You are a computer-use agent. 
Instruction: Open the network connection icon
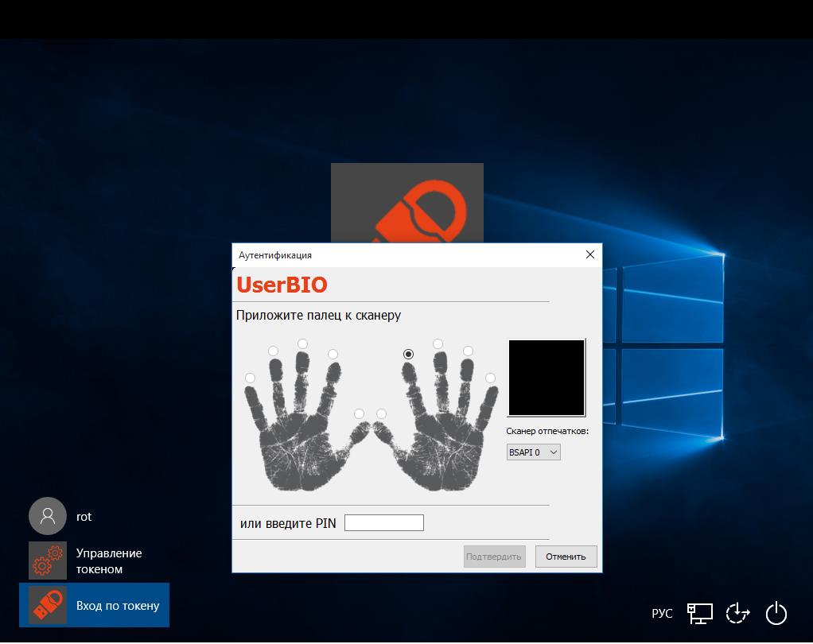pyautogui.click(x=700, y=614)
